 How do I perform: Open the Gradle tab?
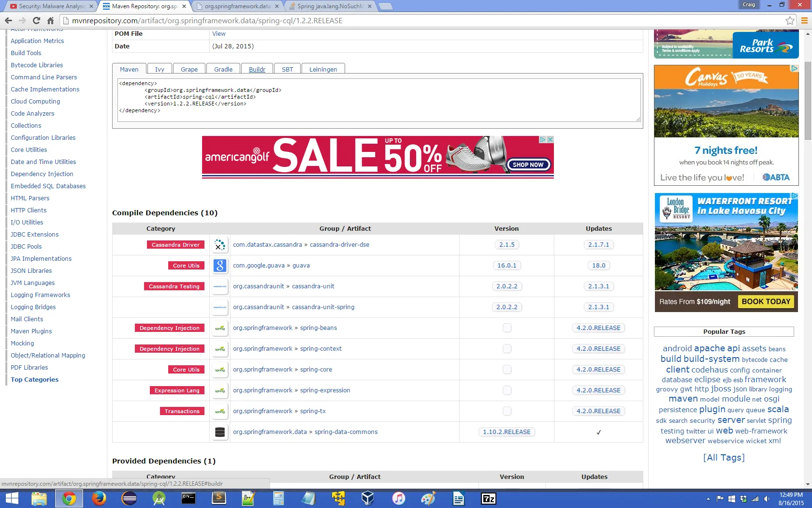point(223,69)
